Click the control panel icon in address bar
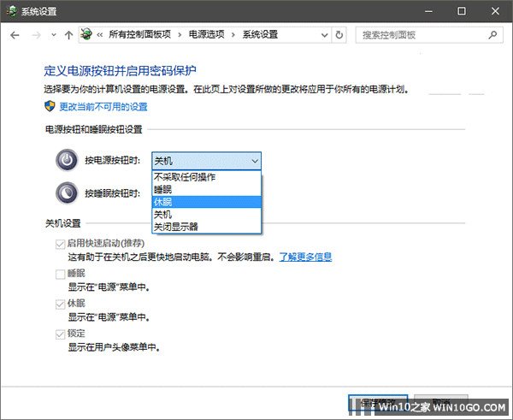Screen dimensions: 513x420 tap(86, 34)
